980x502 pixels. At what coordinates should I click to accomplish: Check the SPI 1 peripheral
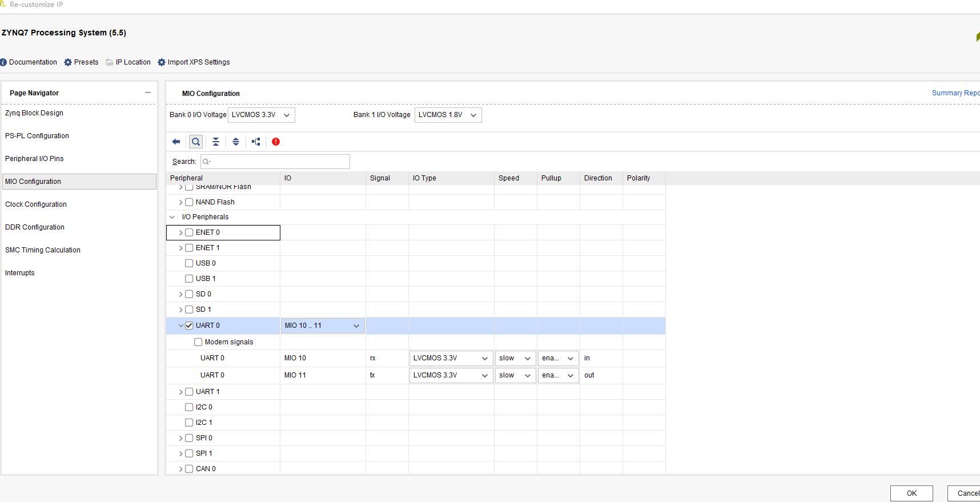coord(189,453)
